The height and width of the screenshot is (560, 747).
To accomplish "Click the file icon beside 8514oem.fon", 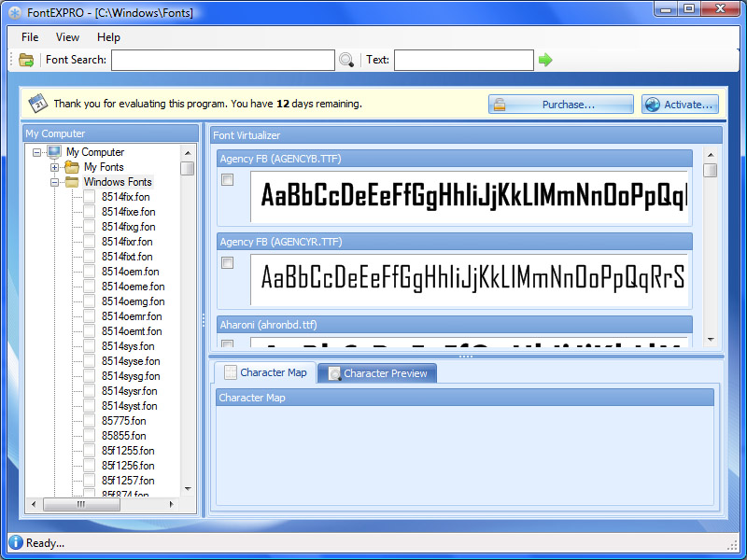I will pyautogui.click(x=89, y=272).
